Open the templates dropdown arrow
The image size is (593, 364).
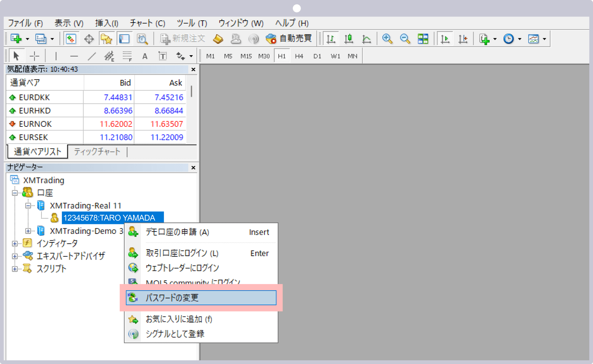[545, 39]
